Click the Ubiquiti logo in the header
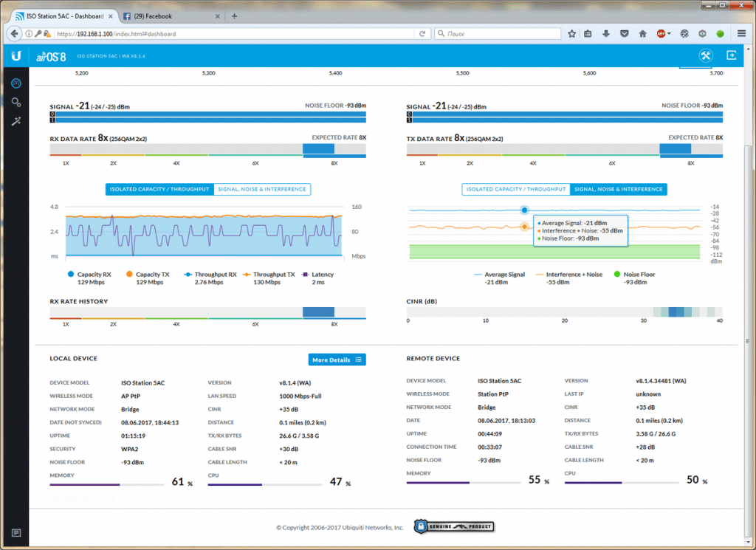756x550 pixels. 16,55
